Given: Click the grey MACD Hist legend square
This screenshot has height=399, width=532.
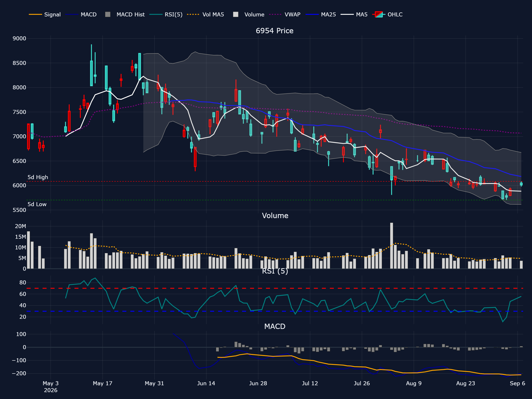Looking at the screenshot, I should click(108, 14).
